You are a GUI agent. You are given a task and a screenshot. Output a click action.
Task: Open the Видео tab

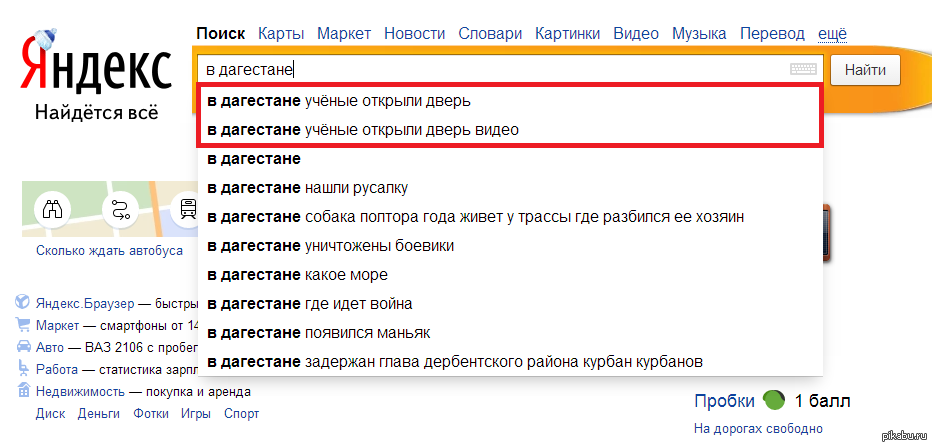(636, 34)
